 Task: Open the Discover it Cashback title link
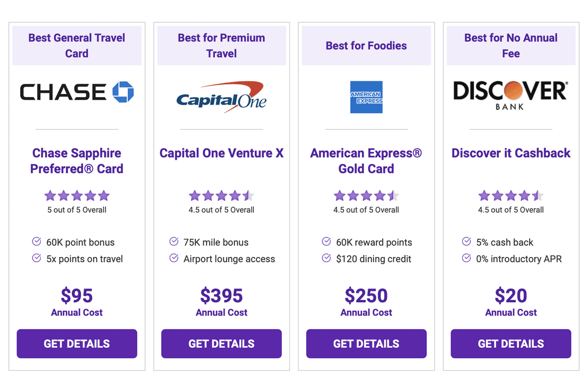click(511, 153)
